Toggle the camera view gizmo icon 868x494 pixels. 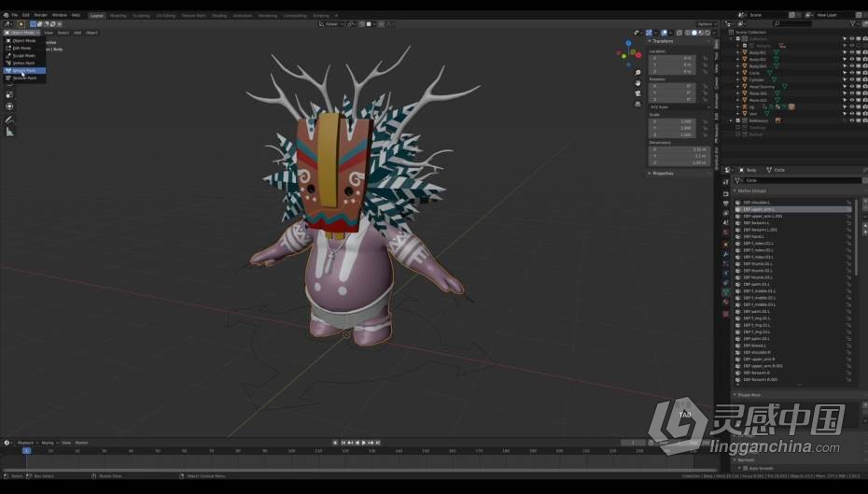tap(637, 93)
